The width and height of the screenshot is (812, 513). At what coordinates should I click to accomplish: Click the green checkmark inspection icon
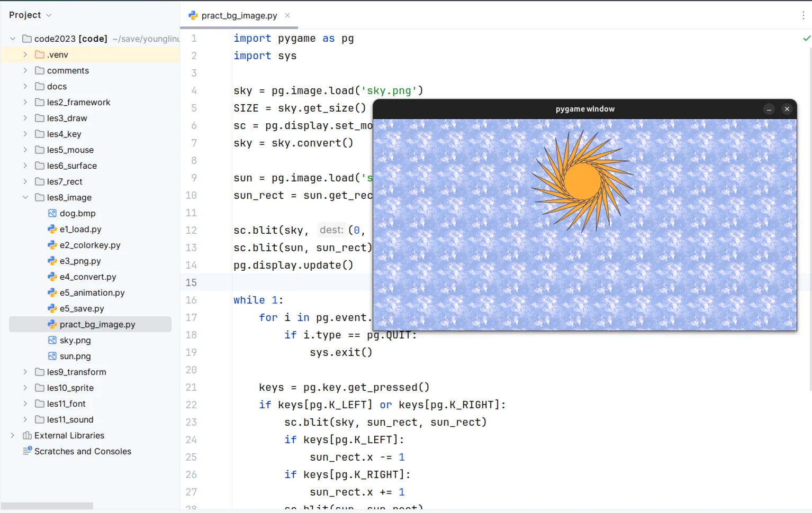[806, 38]
